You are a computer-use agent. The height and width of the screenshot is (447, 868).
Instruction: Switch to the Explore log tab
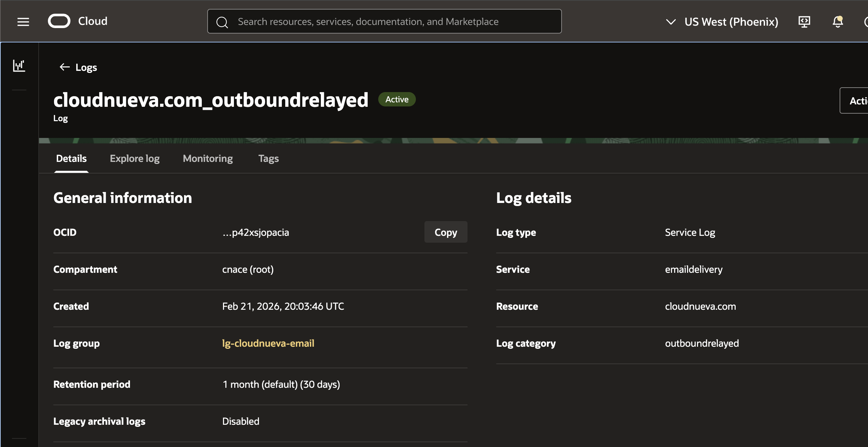pyautogui.click(x=134, y=158)
